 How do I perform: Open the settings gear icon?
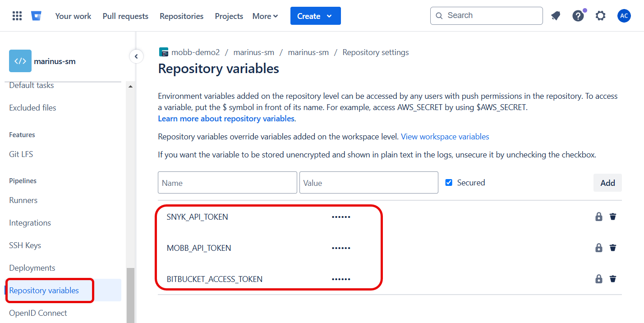(x=600, y=16)
